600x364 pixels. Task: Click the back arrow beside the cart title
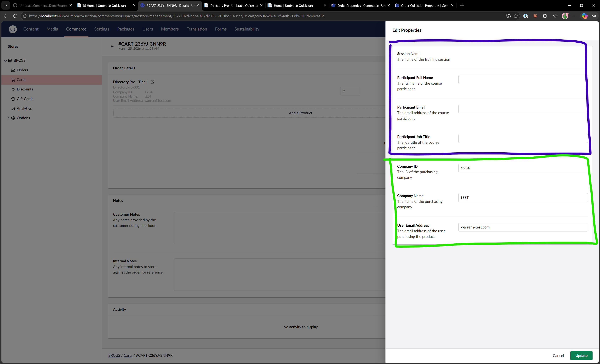coord(112,46)
